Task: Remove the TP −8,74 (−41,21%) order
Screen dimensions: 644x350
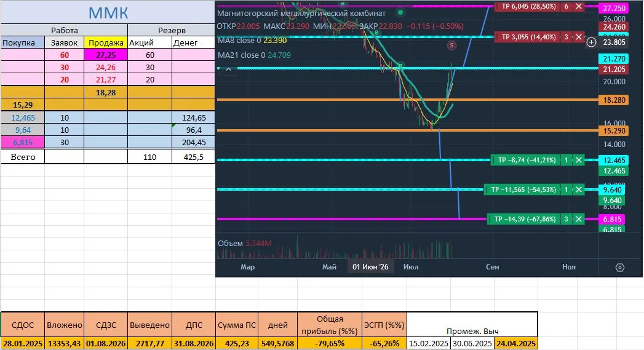Action: [579, 160]
